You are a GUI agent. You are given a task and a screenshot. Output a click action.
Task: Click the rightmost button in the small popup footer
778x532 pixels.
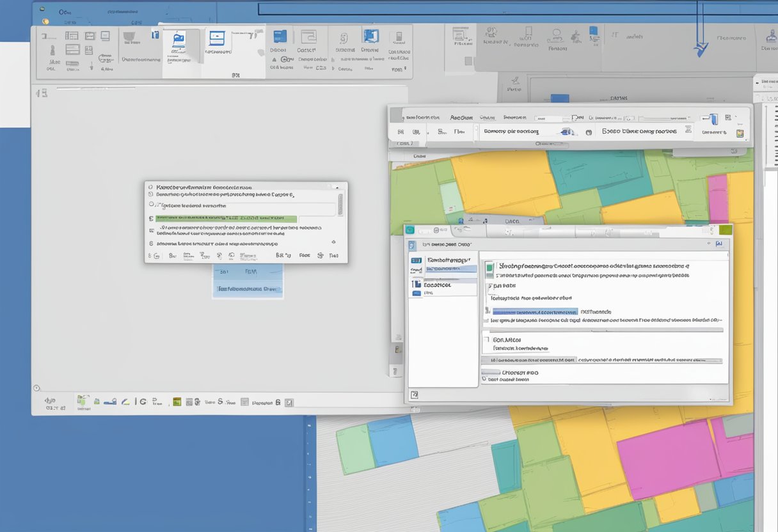333,255
